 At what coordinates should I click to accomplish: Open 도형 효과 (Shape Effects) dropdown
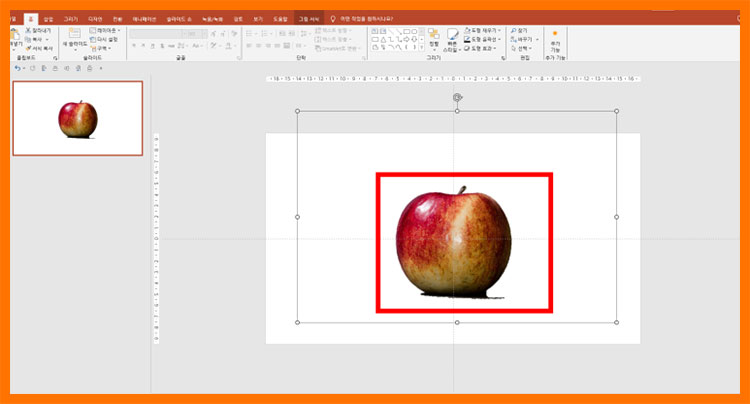pos(481,49)
